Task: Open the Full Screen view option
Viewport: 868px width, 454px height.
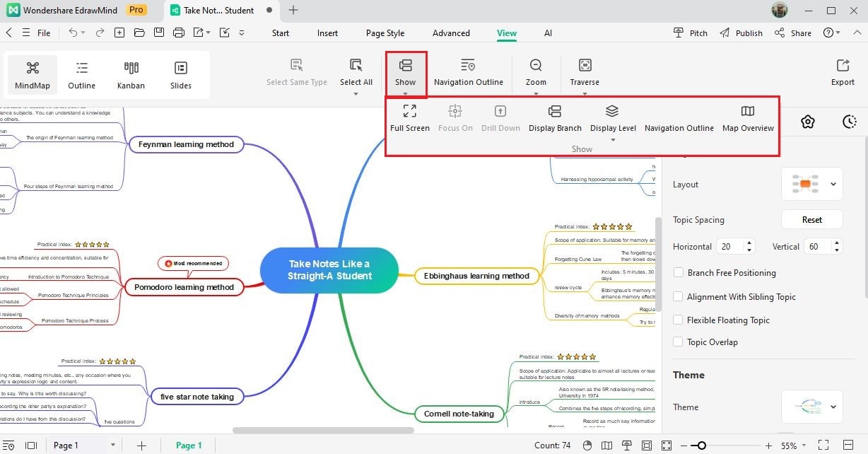Action: pos(410,118)
